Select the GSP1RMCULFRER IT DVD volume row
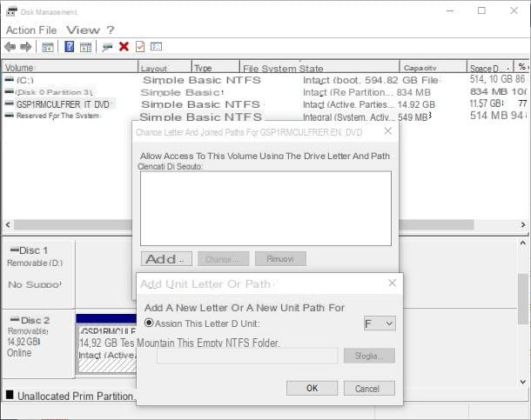Screen dimensions: 531x420 [x=265, y=103]
